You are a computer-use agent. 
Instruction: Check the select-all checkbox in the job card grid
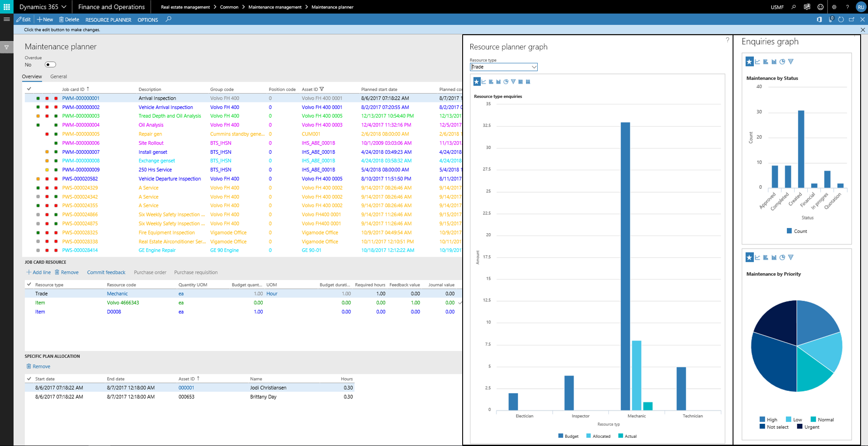[x=29, y=89]
